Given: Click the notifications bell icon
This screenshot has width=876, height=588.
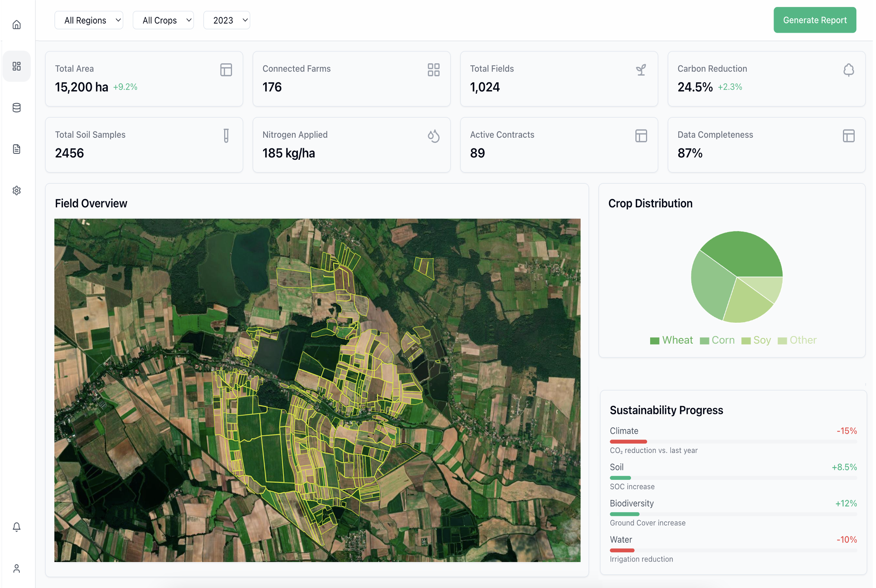Looking at the screenshot, I should 17,527.
